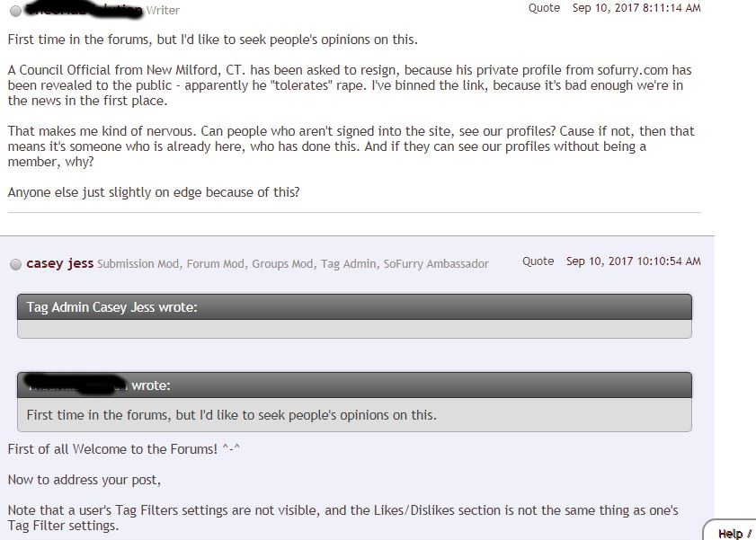This screenshot has height=540, width=756.
Task: Click the "Welcome to the Forums!" reply line
Action: tap(124, 449)
